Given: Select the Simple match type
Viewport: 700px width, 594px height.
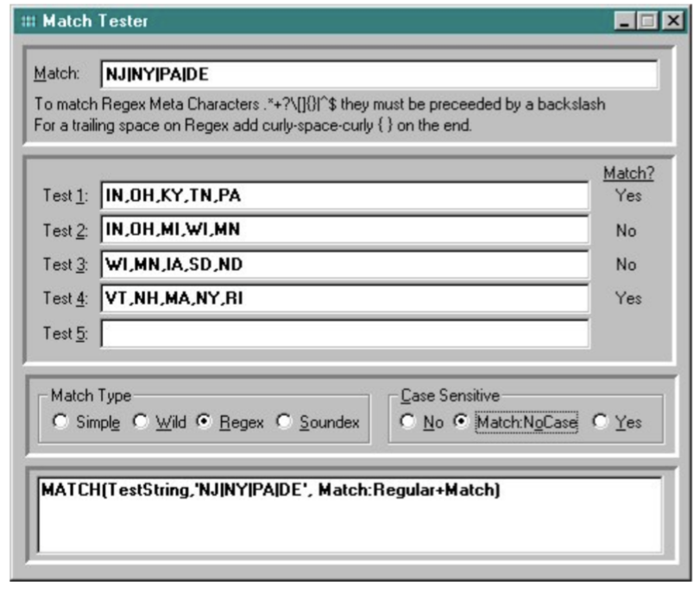Looking at the screenshot, I should click(x=60, y=422).
